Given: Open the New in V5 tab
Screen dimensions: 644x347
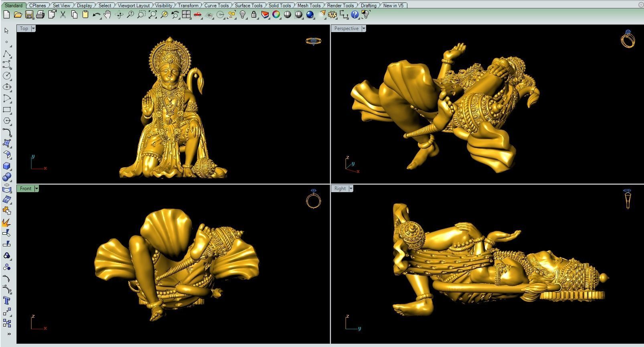Looking at the screenshot, I should [x=393, y=6].
